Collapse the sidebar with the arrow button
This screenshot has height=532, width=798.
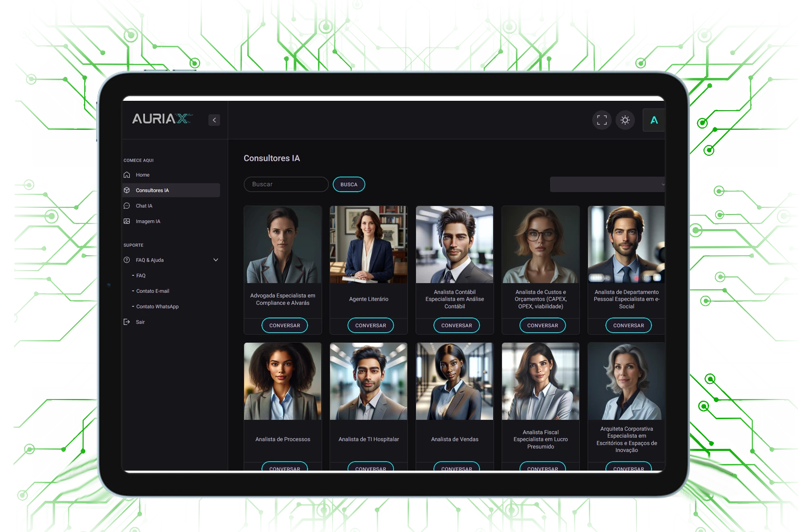[x=214, y=120]
